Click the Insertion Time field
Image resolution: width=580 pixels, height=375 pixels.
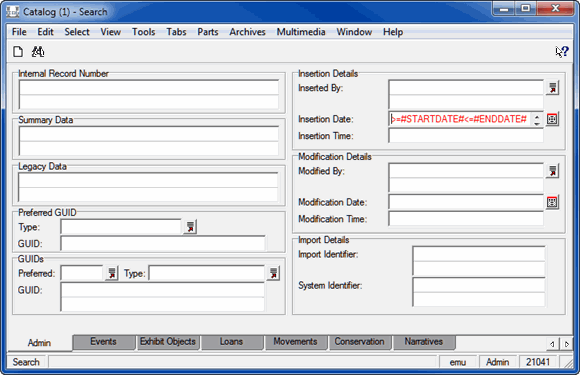(466, 136)
